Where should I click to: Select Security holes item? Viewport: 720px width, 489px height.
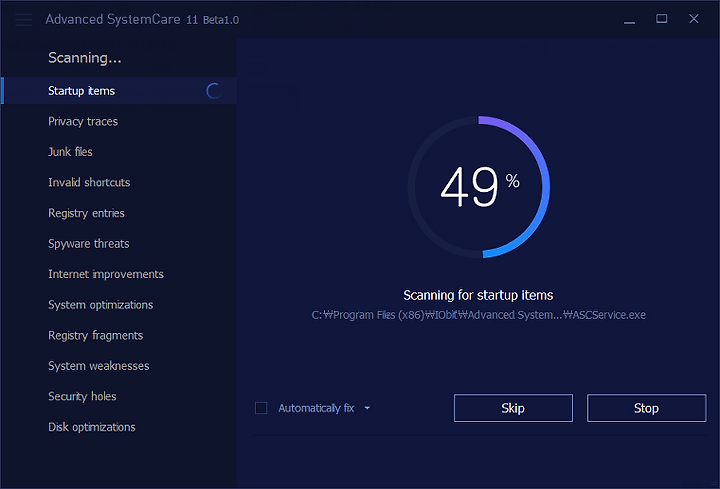(x=82, y=396)
